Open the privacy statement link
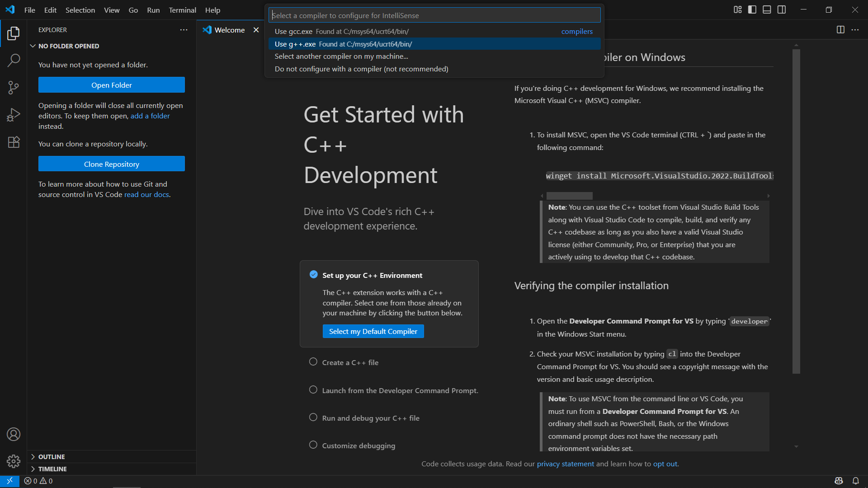 tap(566, 464)
